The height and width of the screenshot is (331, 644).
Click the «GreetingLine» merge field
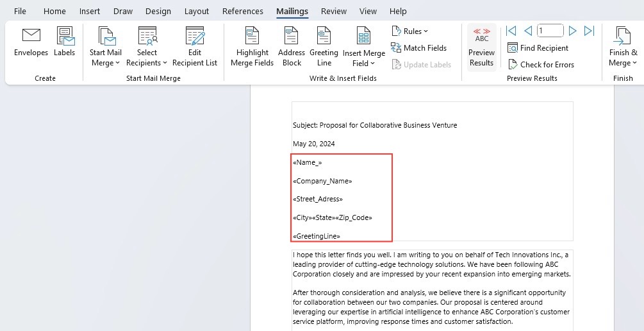317,236
